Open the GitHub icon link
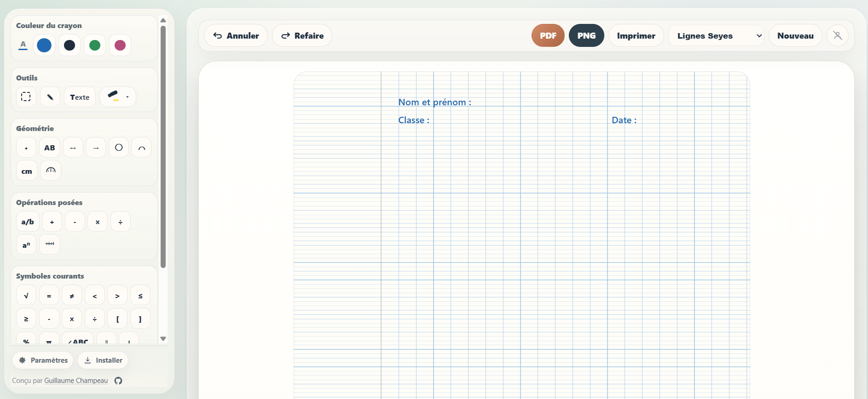The width and height of the screenshot is (868, 399). pos(118,381)
